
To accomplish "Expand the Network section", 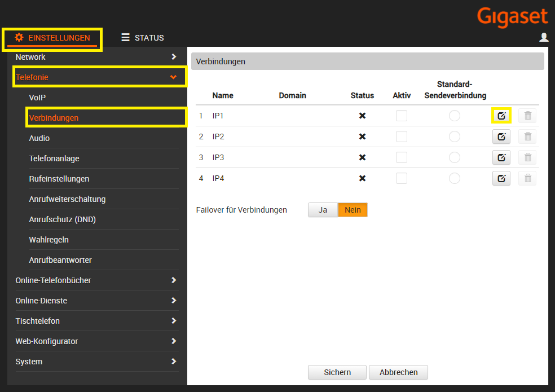I will (96, 57).
